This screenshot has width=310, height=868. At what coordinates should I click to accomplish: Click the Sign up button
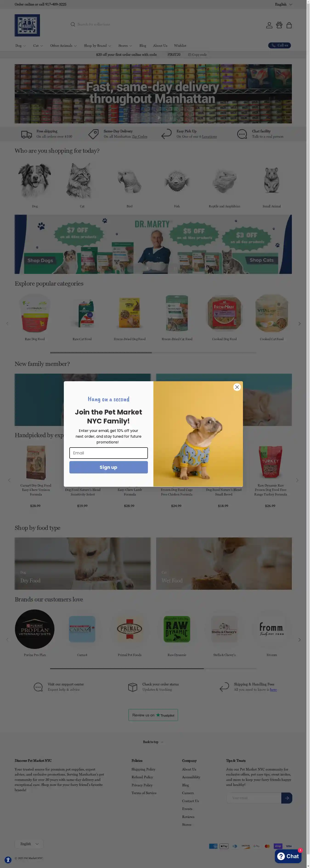[x=108, y=467]
